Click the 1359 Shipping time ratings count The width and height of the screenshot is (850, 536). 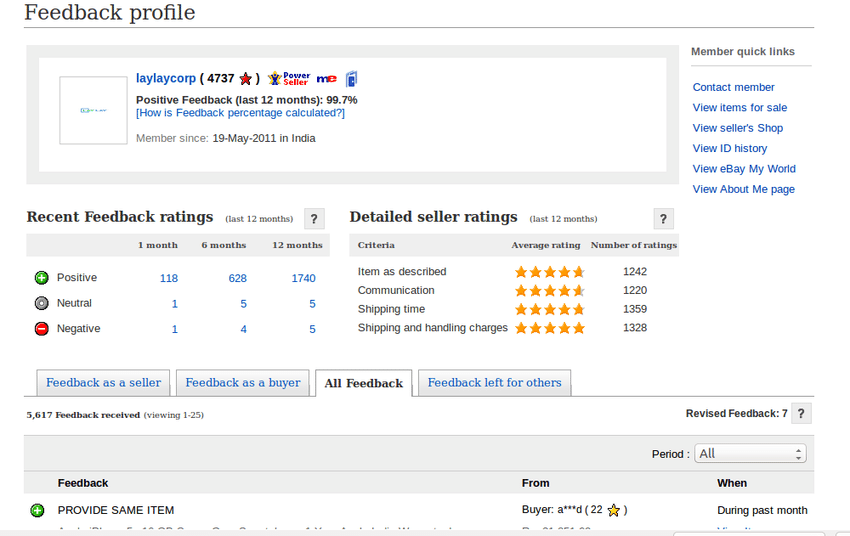coord(635,309)
